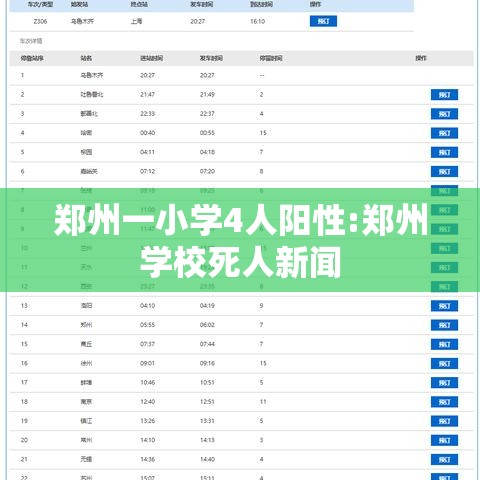This screenshot has width=480, height=480.
Task: Select station name 鄯善北
Action: click(89, 114)
